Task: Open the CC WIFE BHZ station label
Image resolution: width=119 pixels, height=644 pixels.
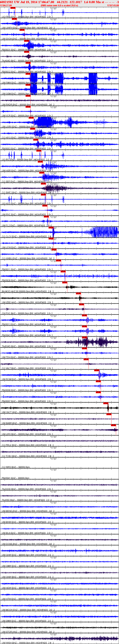Action: pyautogui.click(x=9, y=467)
